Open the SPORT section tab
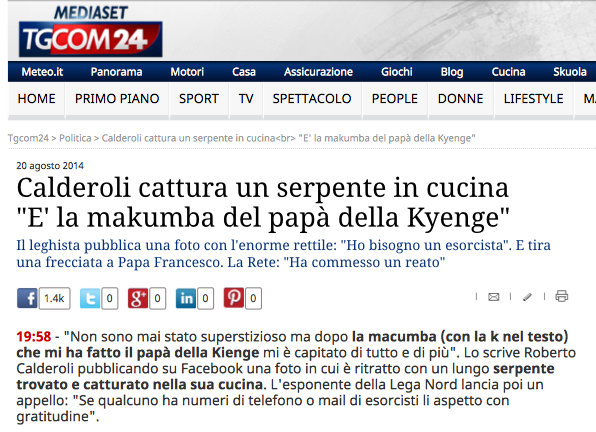The image size is (596, 432). tap(199, 99)
